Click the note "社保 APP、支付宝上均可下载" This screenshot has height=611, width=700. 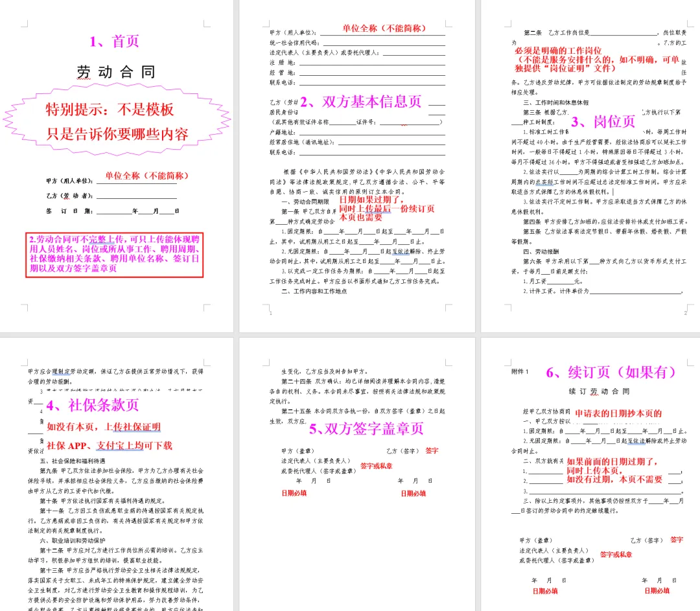tap(110, 445)
